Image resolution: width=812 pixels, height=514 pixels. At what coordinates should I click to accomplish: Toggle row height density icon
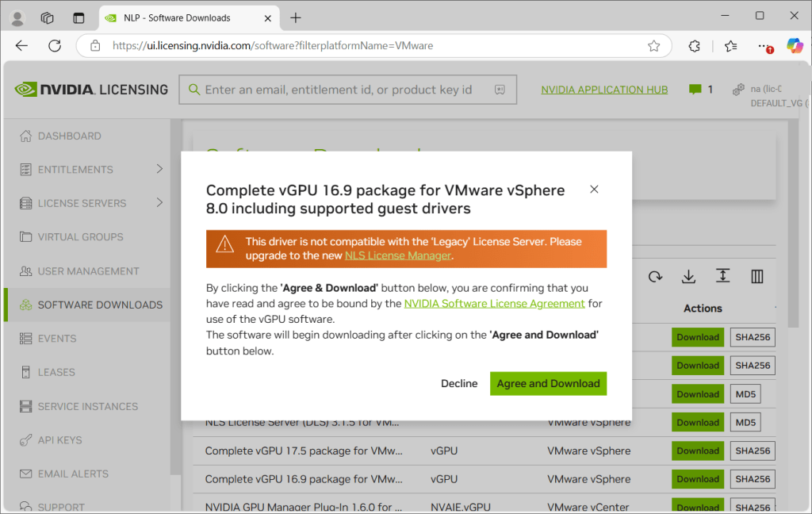point(722,276)
